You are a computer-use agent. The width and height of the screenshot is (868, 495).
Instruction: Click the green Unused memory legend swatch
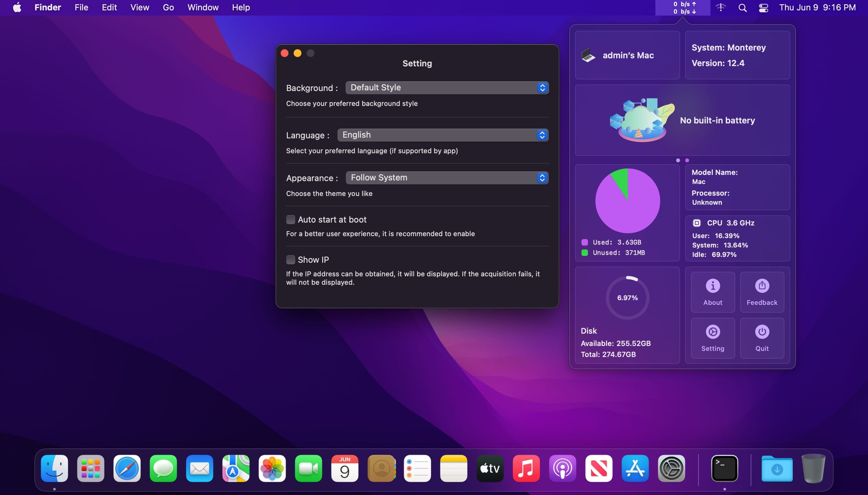(x=585, y=253)
